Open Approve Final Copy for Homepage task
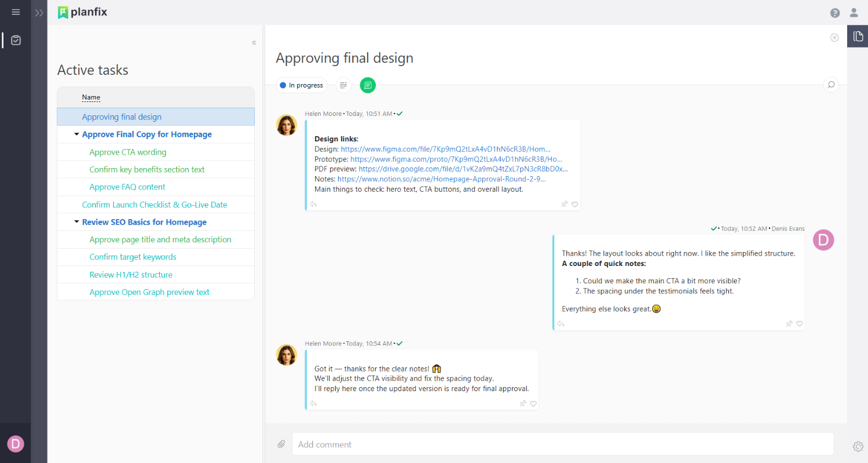Screen dimensions: 868x463 (147, 134)
